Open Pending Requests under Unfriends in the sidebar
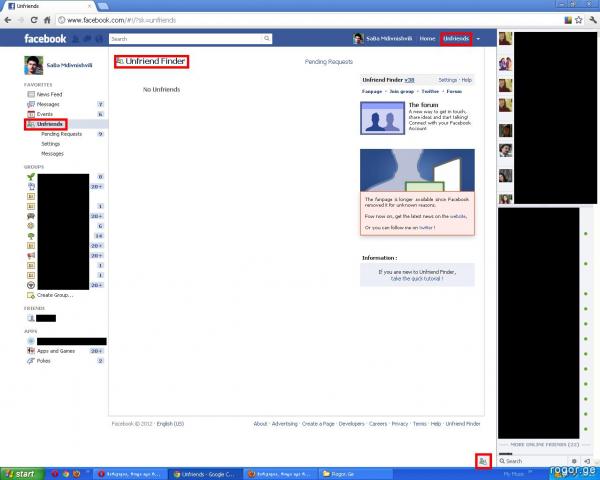Viewport: 600px width, 480px height. [62, 134]
